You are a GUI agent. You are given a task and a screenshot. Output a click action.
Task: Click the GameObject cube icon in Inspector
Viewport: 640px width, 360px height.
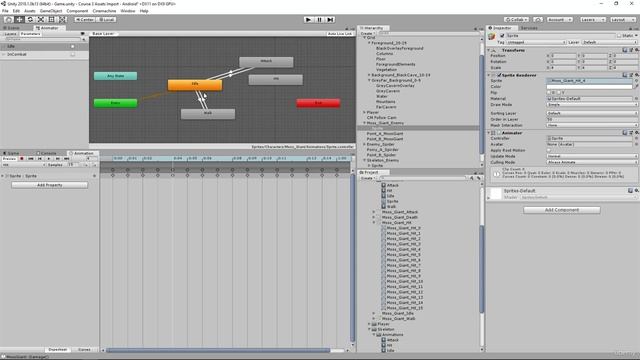[492, 37]
